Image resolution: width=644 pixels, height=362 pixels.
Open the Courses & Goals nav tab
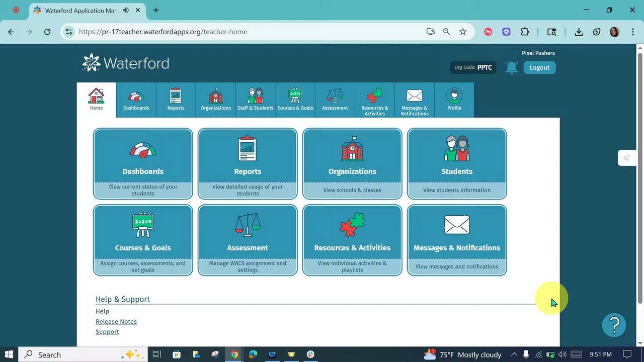[x=295, y=100]
